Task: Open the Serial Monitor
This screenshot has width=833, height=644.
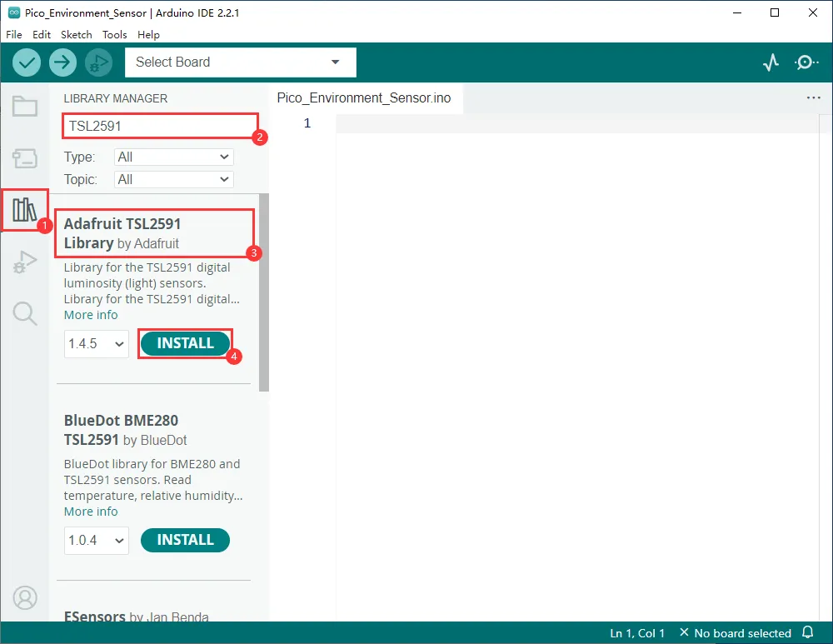Action: pyautogui.click(x=806, y=62)
